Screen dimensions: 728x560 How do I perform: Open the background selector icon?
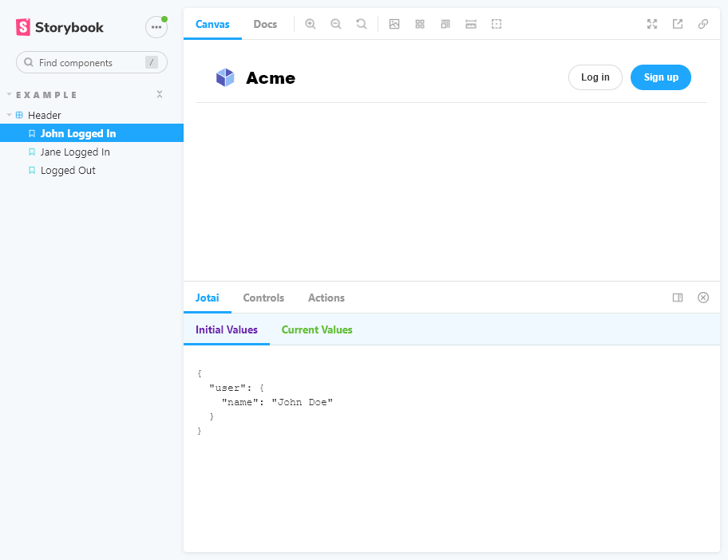pyautogui.click(x=394, y=24)
